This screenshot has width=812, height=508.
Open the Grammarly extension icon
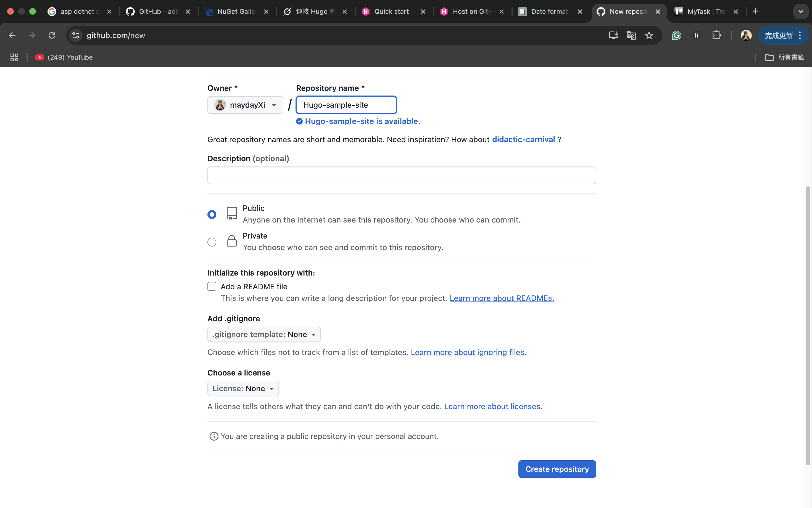[x=676, y=35]
